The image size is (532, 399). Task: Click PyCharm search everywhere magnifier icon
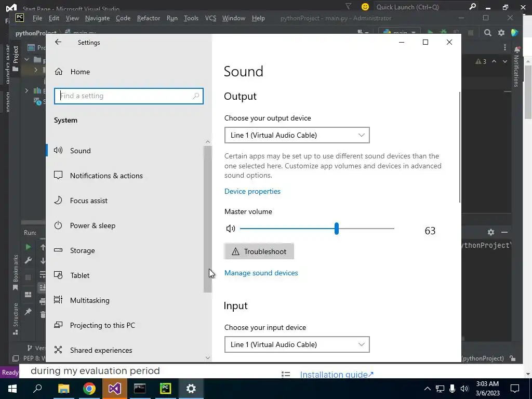pyautogui.click(x=487, y=33)
